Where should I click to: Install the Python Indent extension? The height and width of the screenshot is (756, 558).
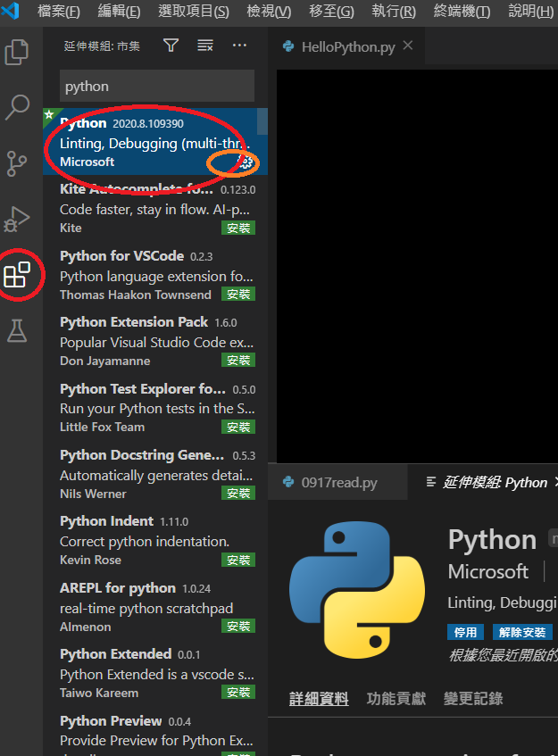click(238, 560)
